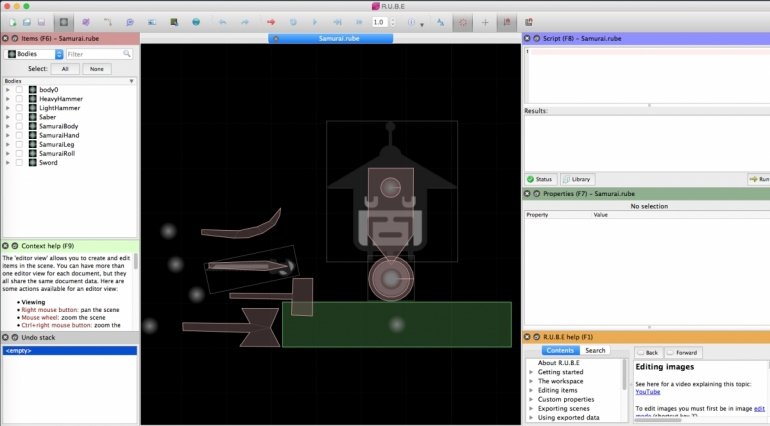
Task: Check the HeavyHammer body checkbox
Action: [x=19, y=99]
